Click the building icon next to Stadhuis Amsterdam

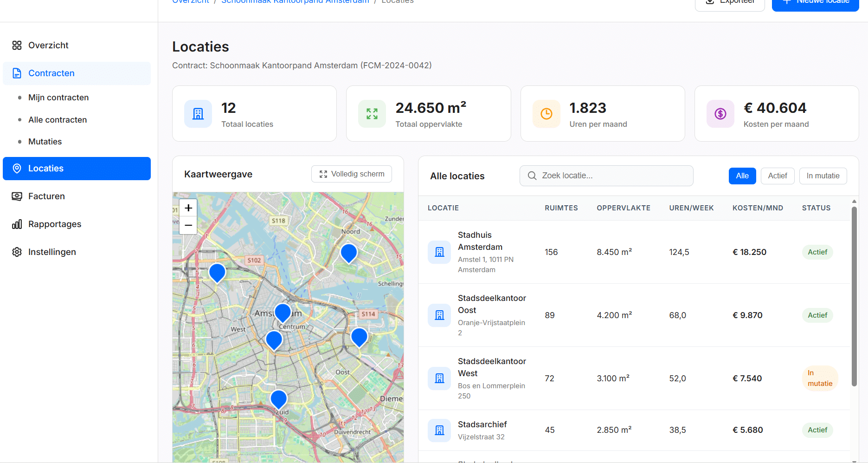439,252
